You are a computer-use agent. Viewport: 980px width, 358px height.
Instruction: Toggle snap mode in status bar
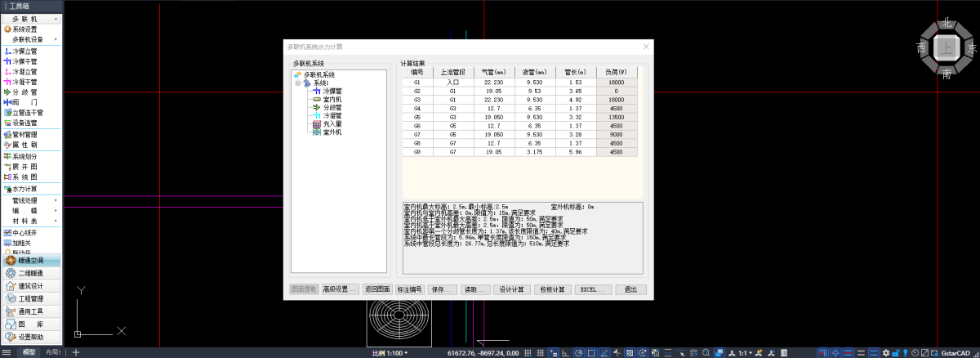coord(526,352)
